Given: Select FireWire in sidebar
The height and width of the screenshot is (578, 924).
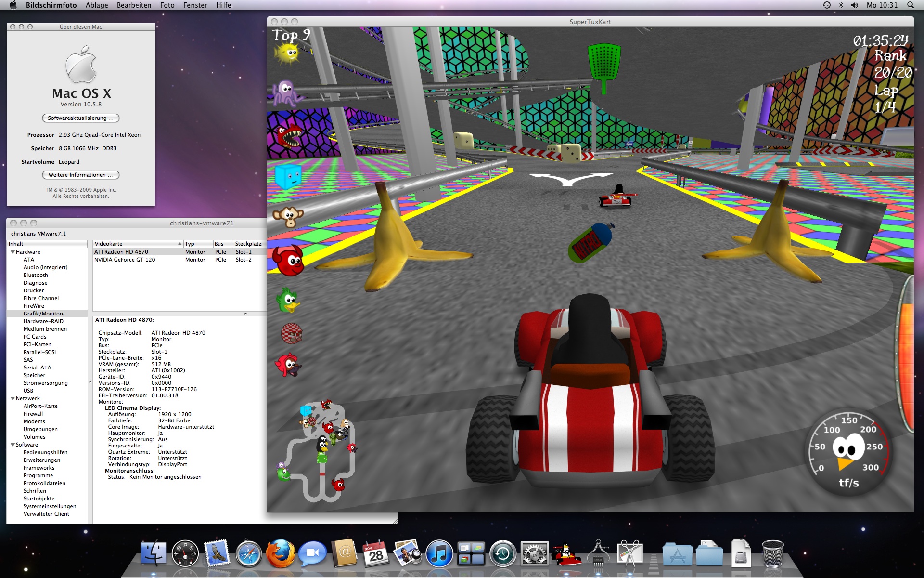Looking at the screenshot, I should point(47,306).
